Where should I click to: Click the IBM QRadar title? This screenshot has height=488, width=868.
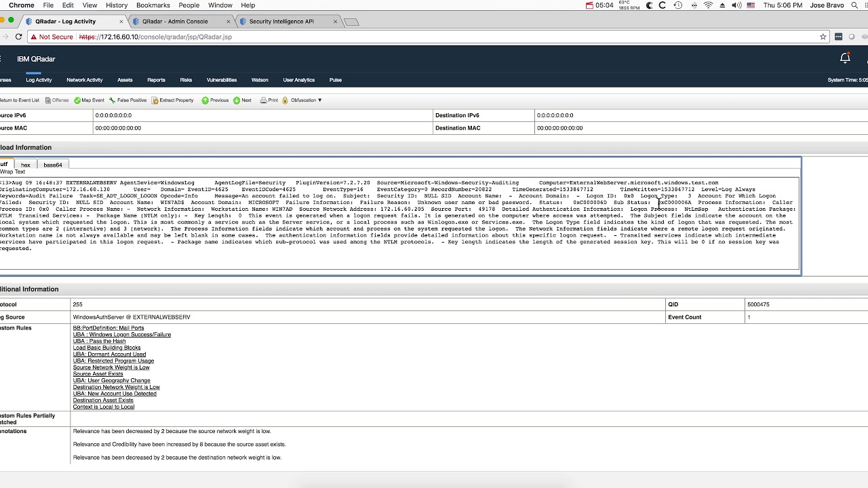click(36, 59)
